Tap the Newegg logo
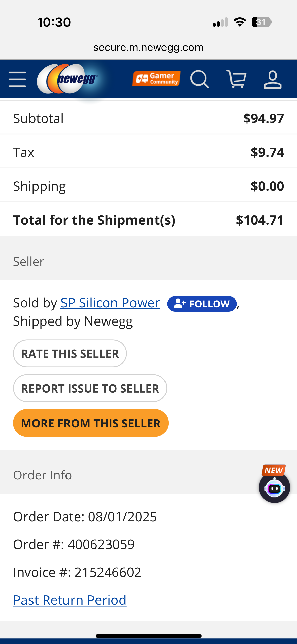This screenshot has height=644, width=297. click(x=68, y=79)
